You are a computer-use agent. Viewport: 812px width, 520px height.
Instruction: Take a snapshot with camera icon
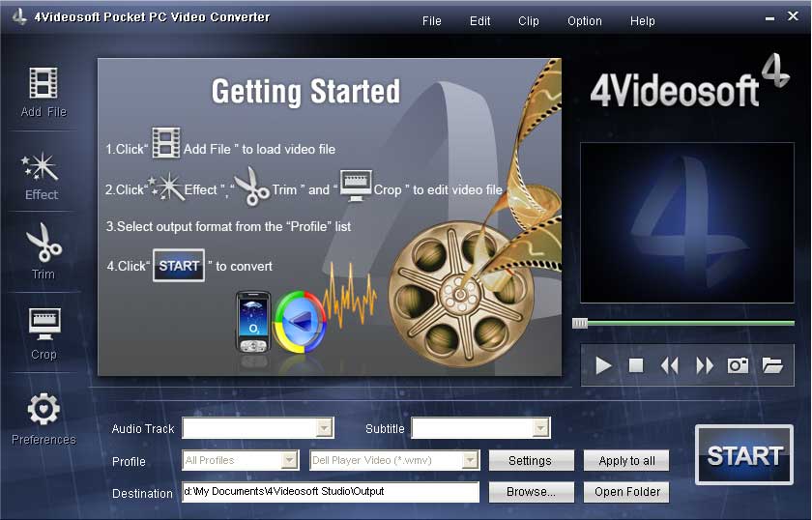739,365
